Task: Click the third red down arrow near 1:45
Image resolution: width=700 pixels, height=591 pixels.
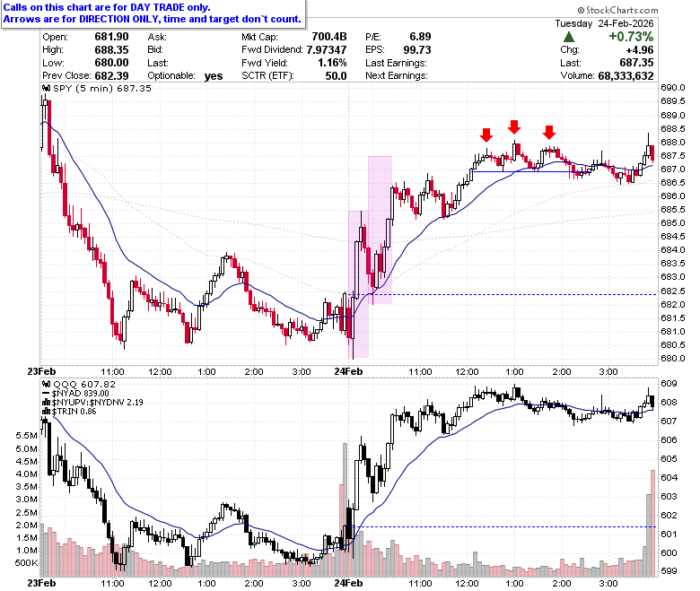Action: tap(549, 132)
